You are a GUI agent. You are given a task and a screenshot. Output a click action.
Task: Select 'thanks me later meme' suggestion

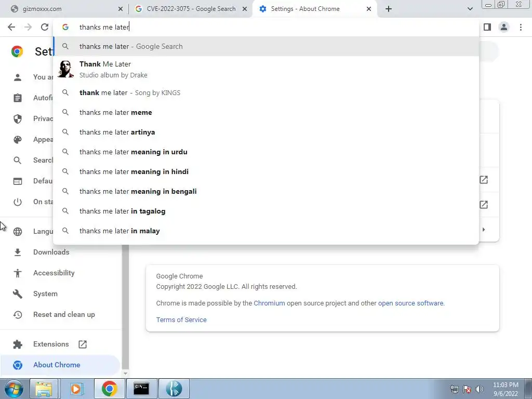coord(266,112)
